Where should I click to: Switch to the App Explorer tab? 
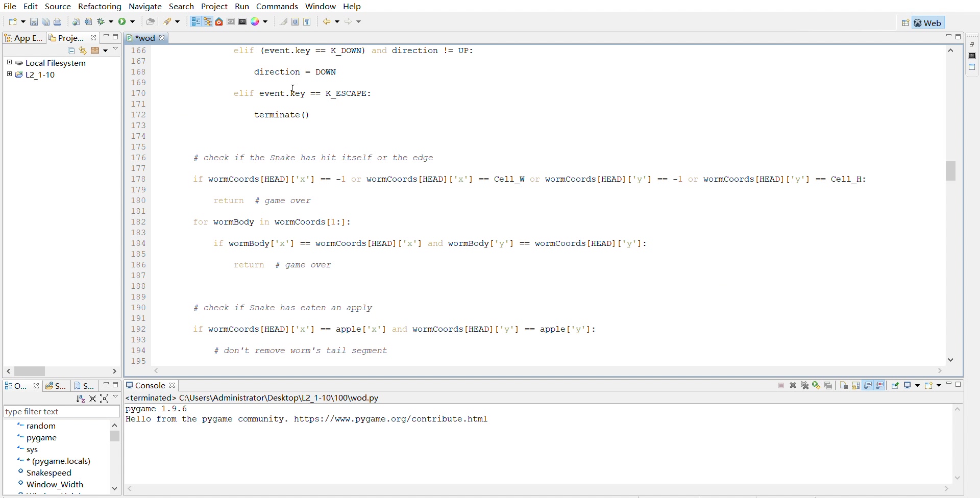click(23, 38)
